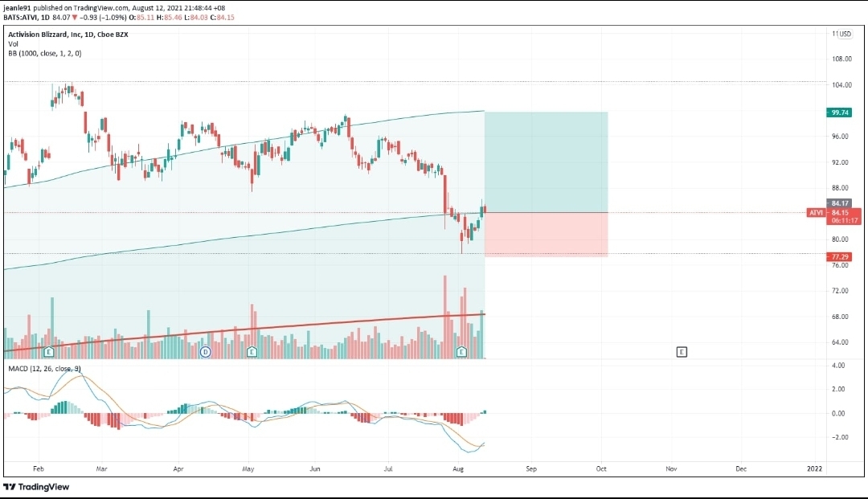Click the −0.93 (−1.09%) change value
Image resolution: width=868 pixels, height=499 pixels.
coord(104,17)
